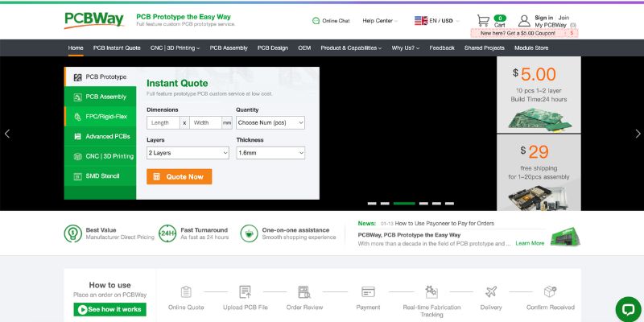This screenshot has height=322, width=644.
Task: Expand the Help Center menu
Action: [380, 21]
